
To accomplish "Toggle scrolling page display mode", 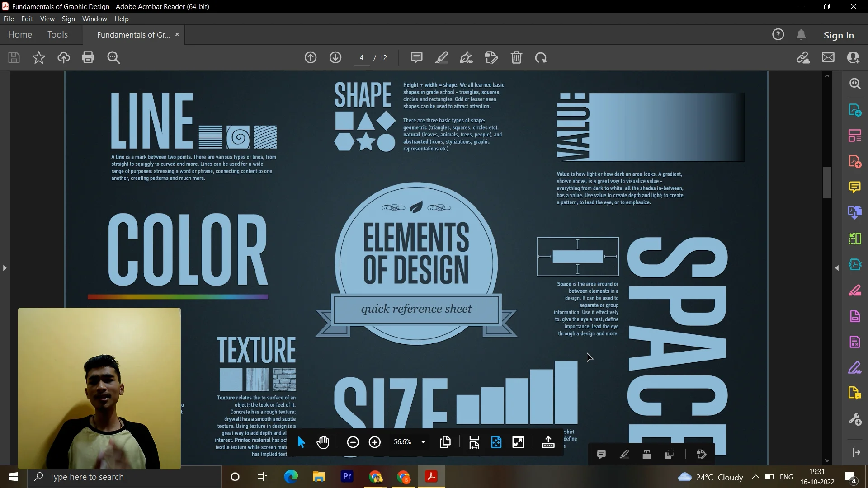I will (474, 442).
